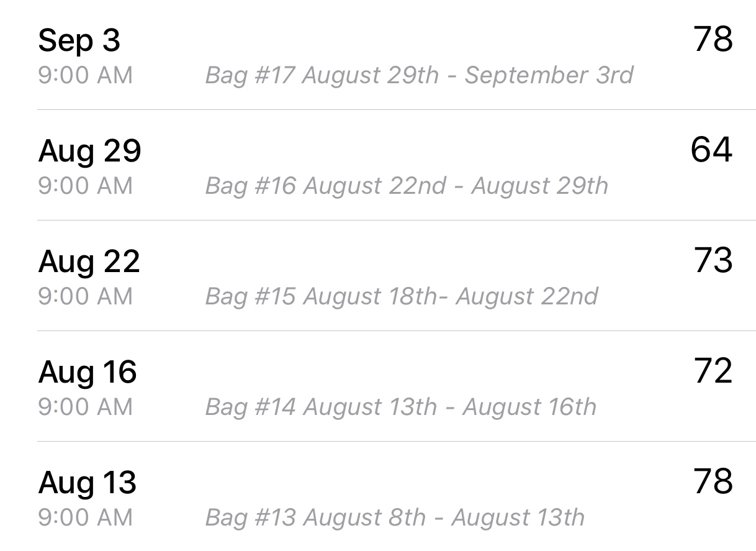Screen dimensions: 756x551
Task: Click the value 78 for Sep 3
Action: [713, 39]
